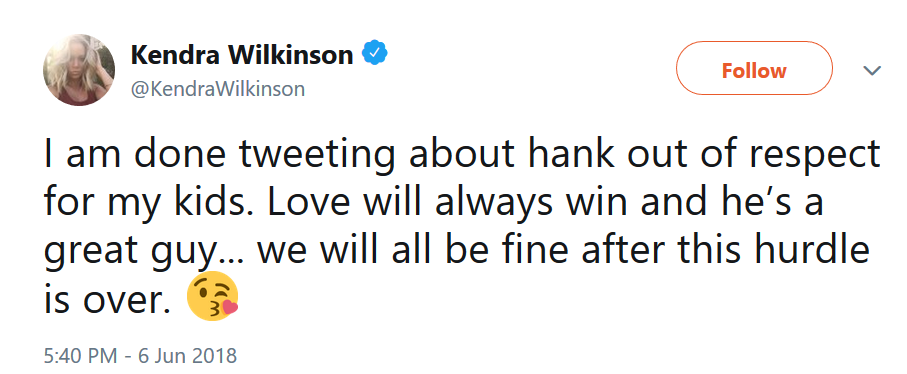Click the Kendra Wilkinson display name

(242, 55)
